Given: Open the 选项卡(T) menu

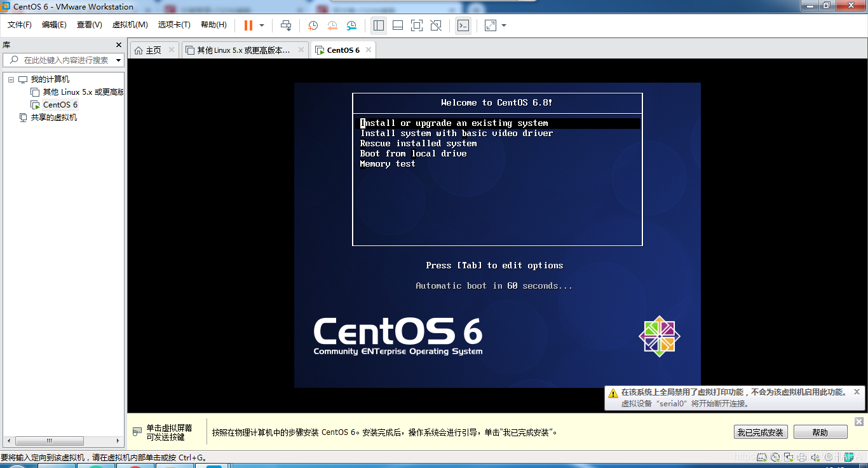Looking at the screenshot, I should tap(174, 25).
